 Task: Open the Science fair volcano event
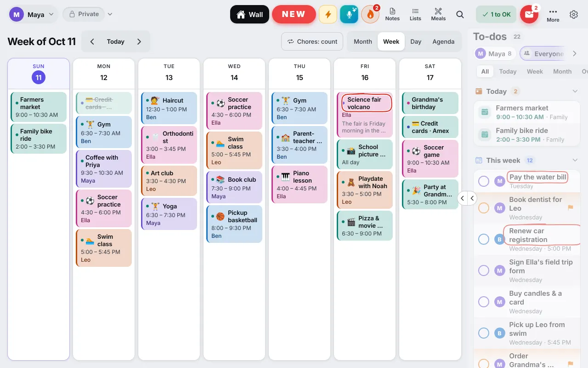[x=365, y=115]
